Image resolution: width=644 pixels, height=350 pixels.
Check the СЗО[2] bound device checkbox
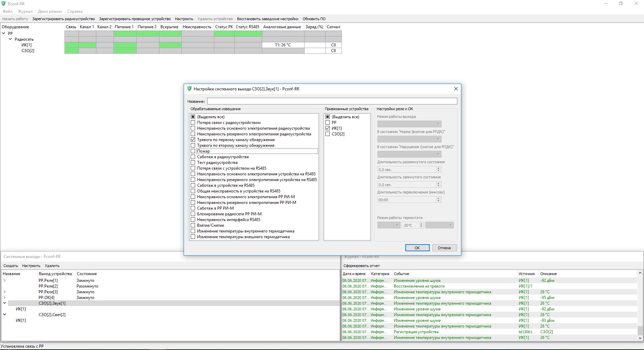coord(328,134)
